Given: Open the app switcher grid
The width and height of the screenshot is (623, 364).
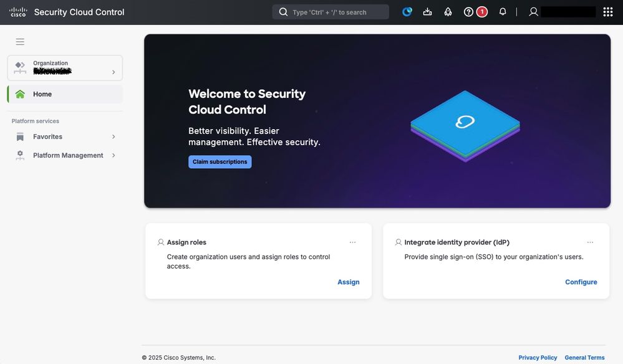Looking at the screenshot, I should tap(608, 12).
